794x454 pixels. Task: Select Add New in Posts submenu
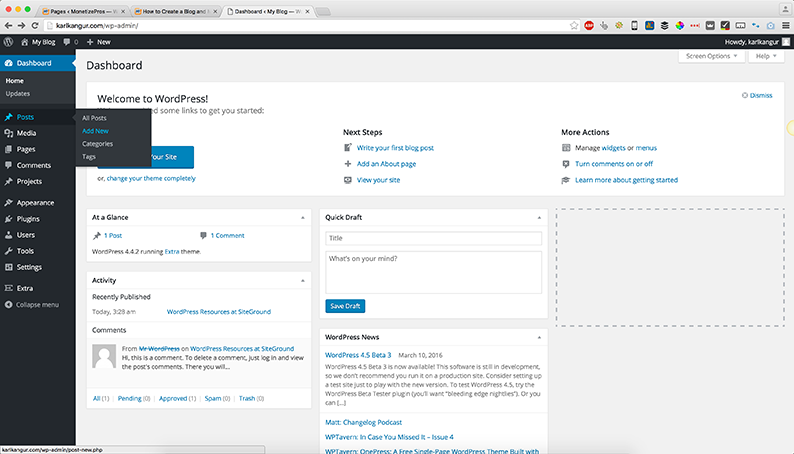(x=95, y=131)
